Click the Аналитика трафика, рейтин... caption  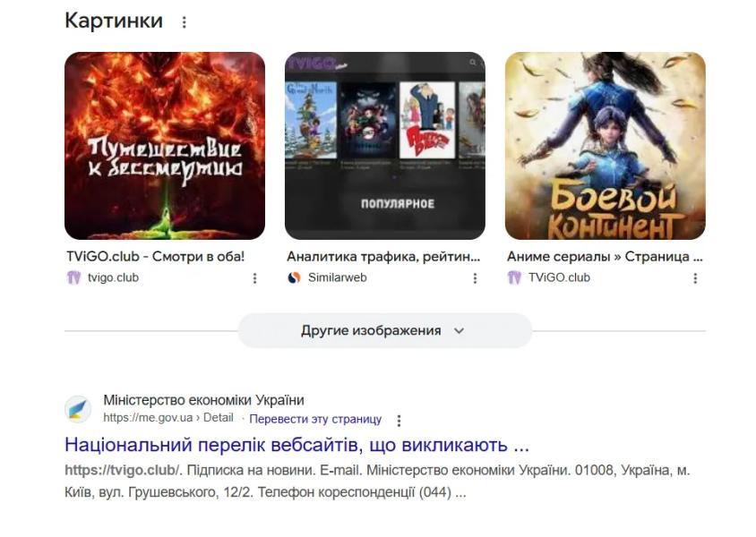pos(383,256)
